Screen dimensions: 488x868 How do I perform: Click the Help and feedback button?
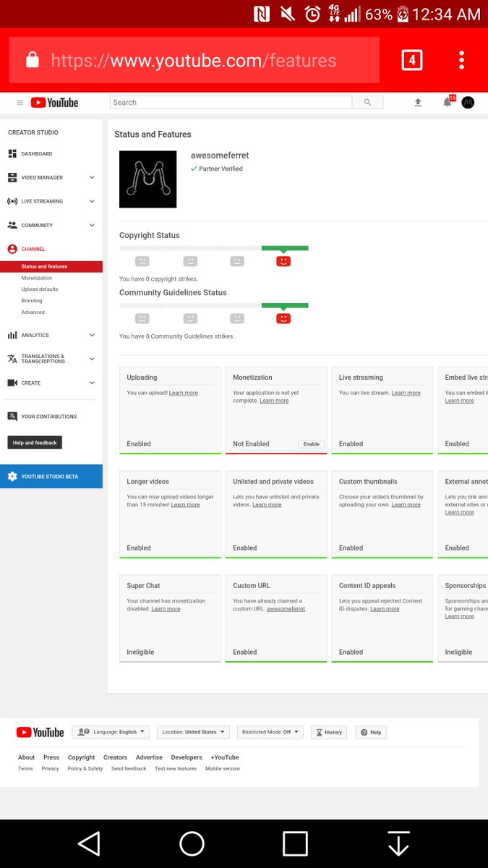(35, 442)
